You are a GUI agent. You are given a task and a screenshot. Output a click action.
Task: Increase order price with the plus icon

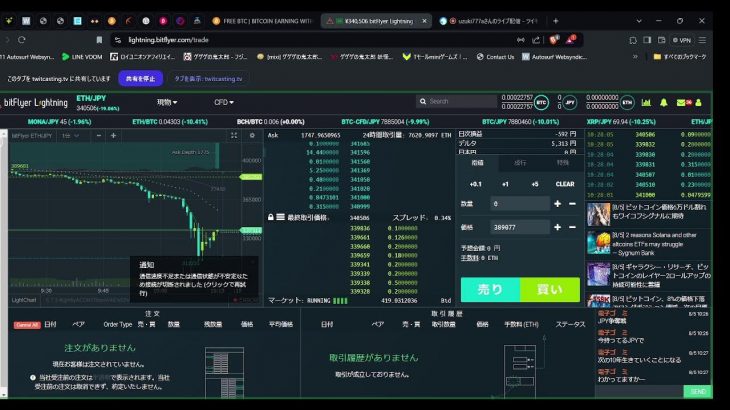click(557, 227)
